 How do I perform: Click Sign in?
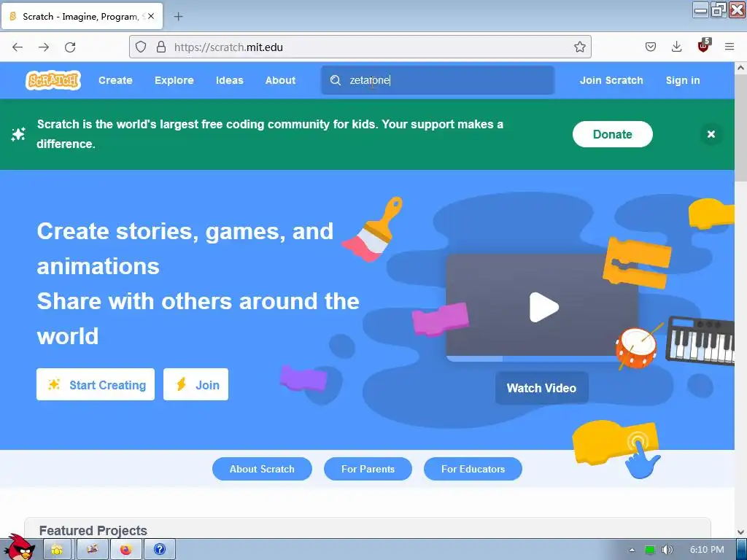tap(683, 80)
